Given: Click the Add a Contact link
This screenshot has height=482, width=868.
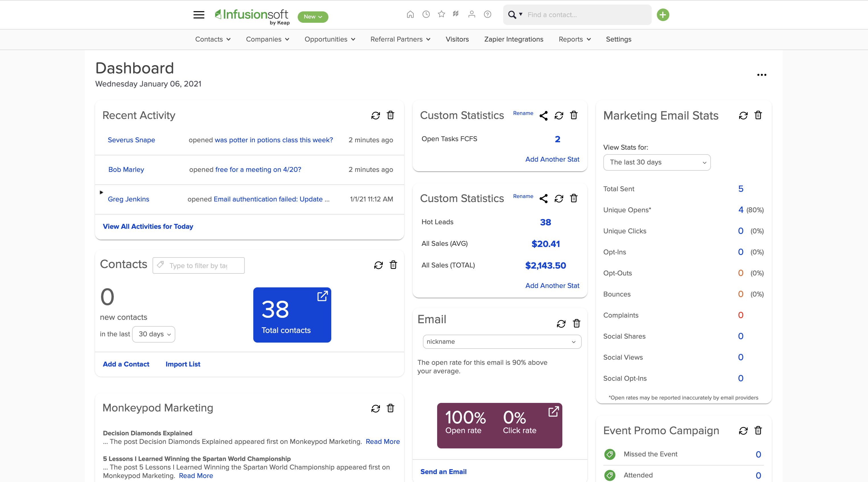Looking at the screenshot, I should pyautogui.click(x=125, y=364).
